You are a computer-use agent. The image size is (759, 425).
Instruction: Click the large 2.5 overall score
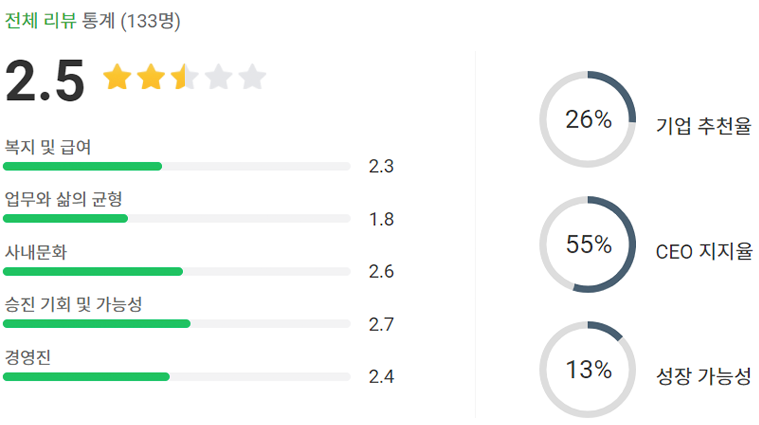(x=45, y=81)
